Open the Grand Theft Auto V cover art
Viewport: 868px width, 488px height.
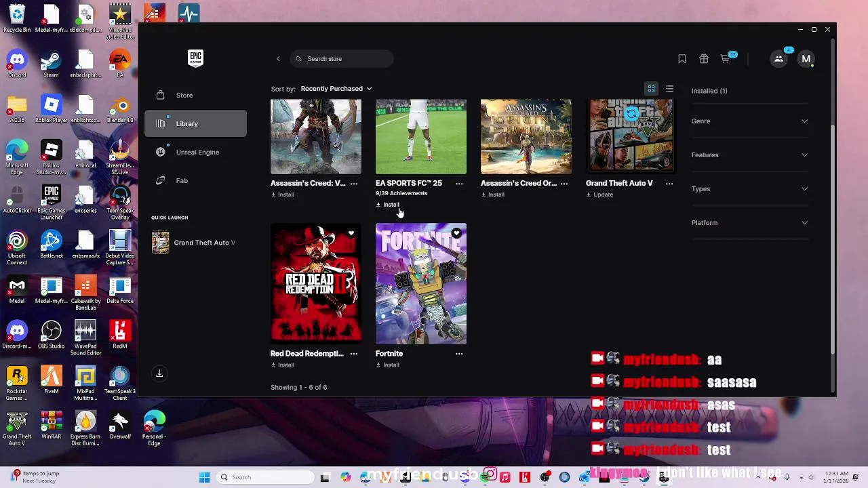pyautogui.click(x=631, y=136)
